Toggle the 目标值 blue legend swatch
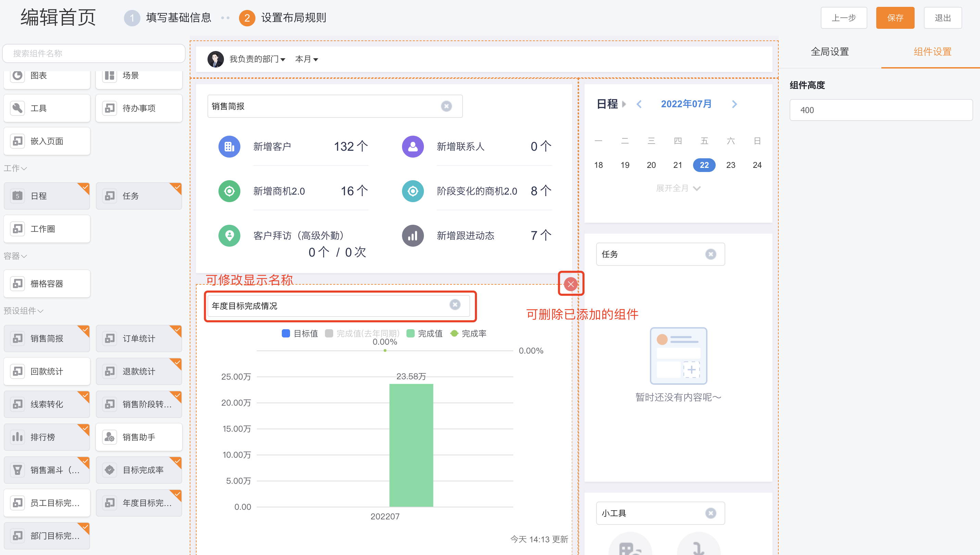Image resolution: width=980 pixels, height=555 pixels. (x=286, y=334)
